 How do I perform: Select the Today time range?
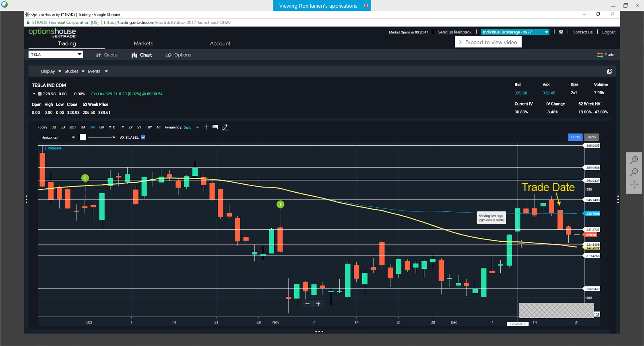pos(42,127)
